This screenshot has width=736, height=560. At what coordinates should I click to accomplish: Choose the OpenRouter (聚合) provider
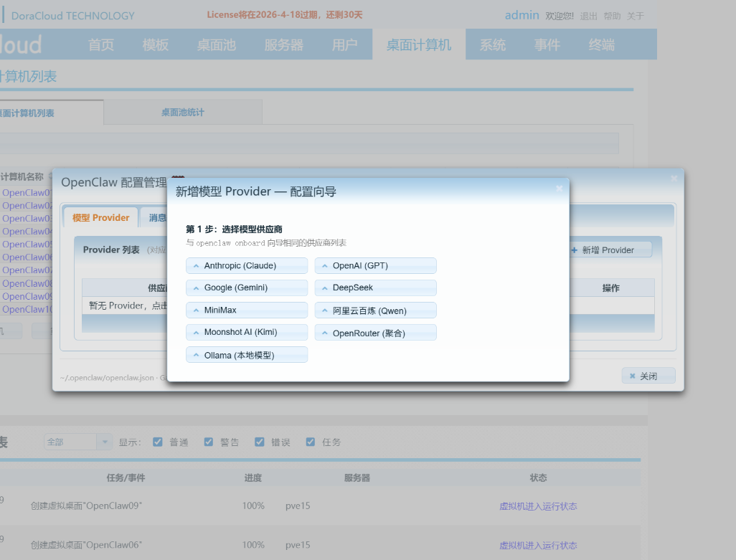pyautogui.click(x=375, y=332)
